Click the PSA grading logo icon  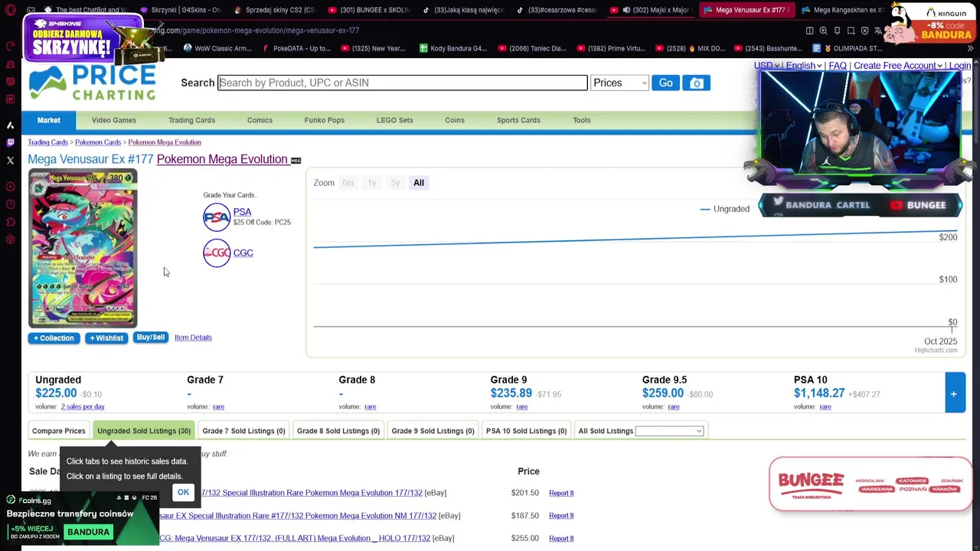click(x=217, y=217)
